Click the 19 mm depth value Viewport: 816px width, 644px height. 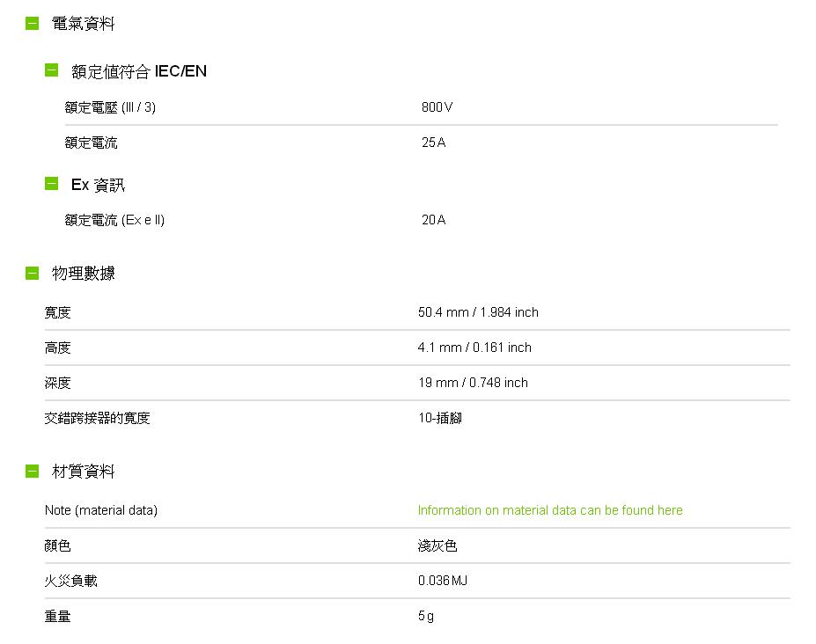click(x=473, y=383)
